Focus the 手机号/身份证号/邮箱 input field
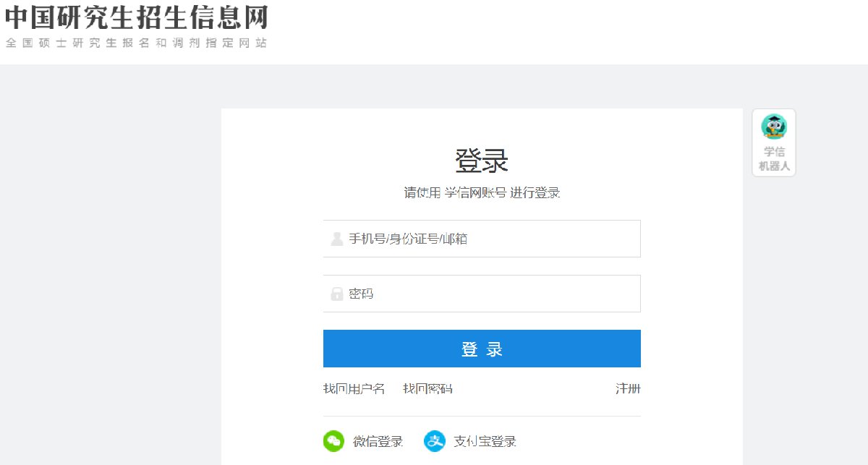Viewport: 868px width, 465px height. 492,239
